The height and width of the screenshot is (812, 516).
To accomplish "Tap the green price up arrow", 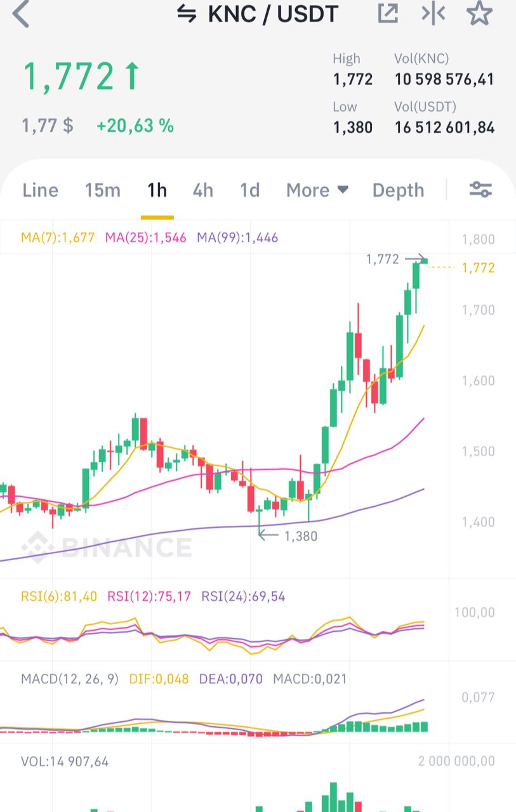I will [132, 76].
